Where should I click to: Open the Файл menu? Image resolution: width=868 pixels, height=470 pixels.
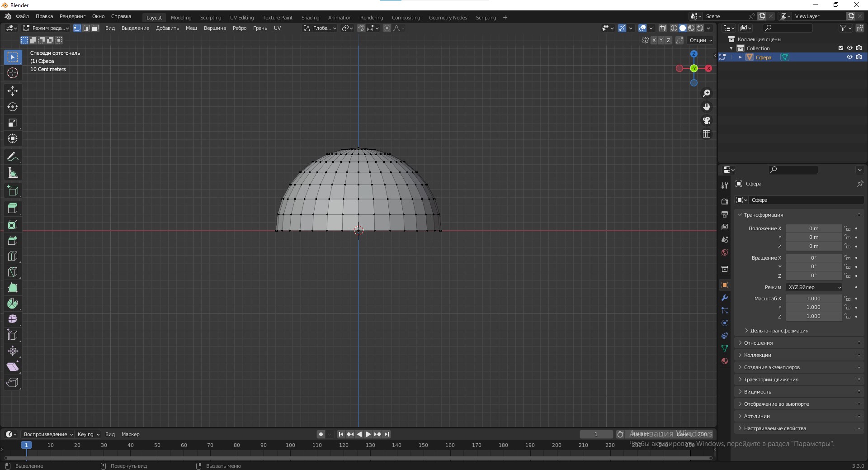coord(22,16)
